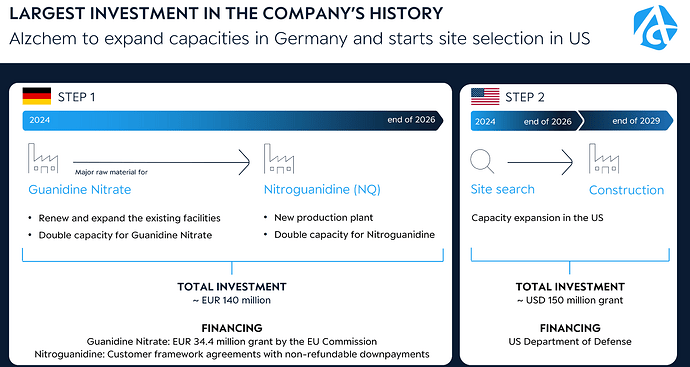690x367 pixels.
Task: Click the factory icon above Guanidine Nitrate
Action: (x=43, y=158)
